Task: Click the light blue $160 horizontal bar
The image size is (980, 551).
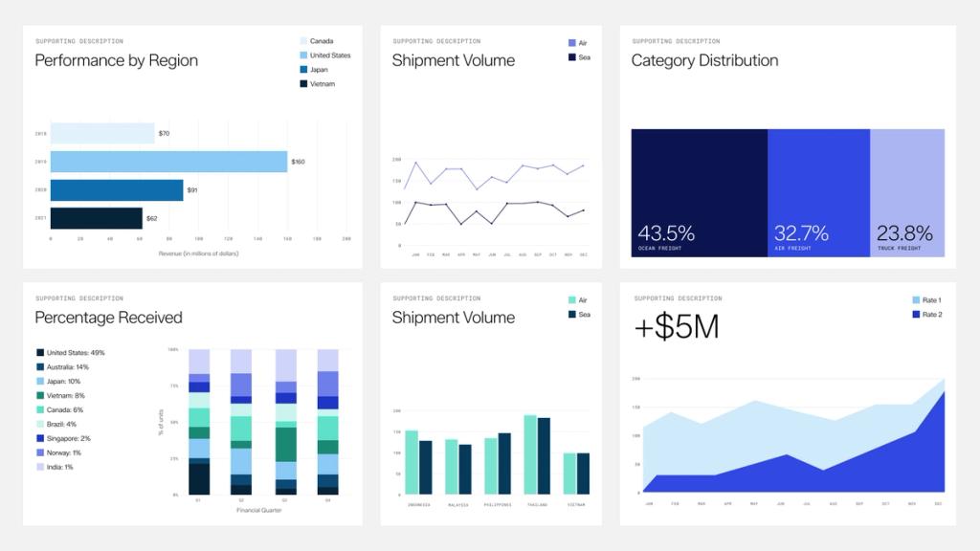Action: click(x=168, y=162)
